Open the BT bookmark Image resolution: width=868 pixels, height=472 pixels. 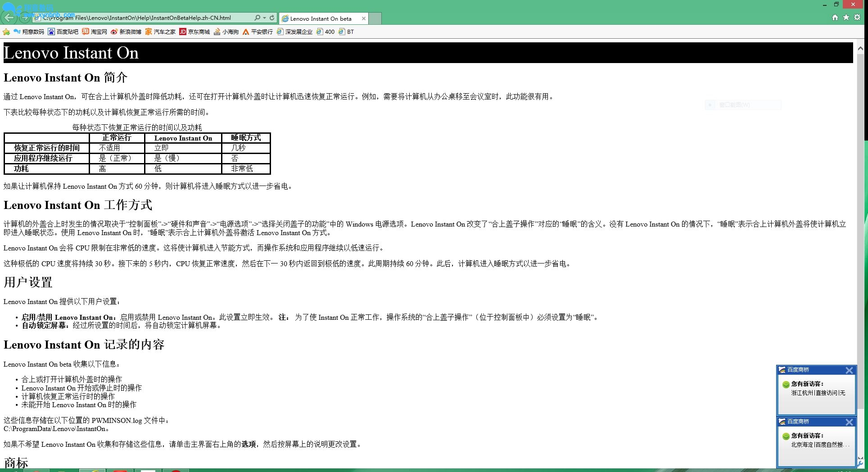pyautogui.click(x=346, y=32)
